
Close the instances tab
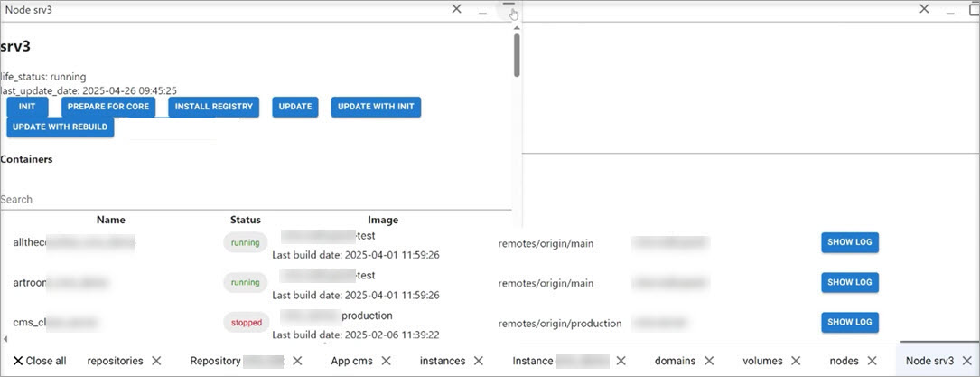478,361
